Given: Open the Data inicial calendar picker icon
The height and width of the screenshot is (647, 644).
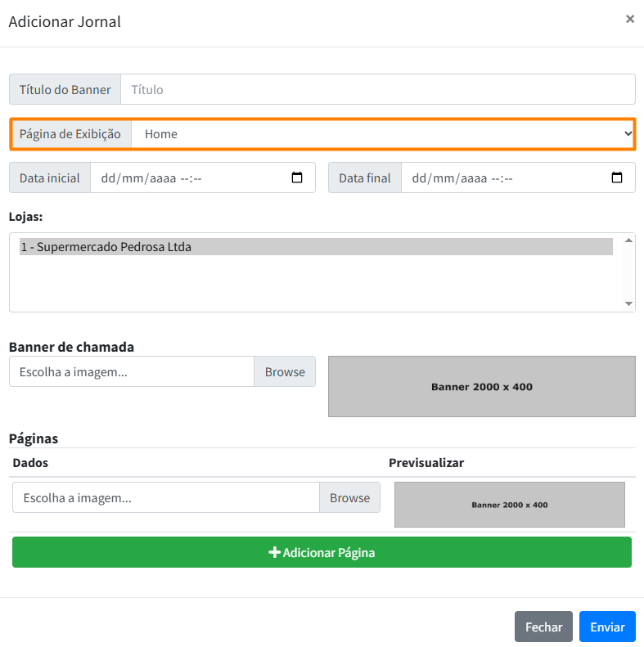Looking at the screenshot, I should 297,177.
